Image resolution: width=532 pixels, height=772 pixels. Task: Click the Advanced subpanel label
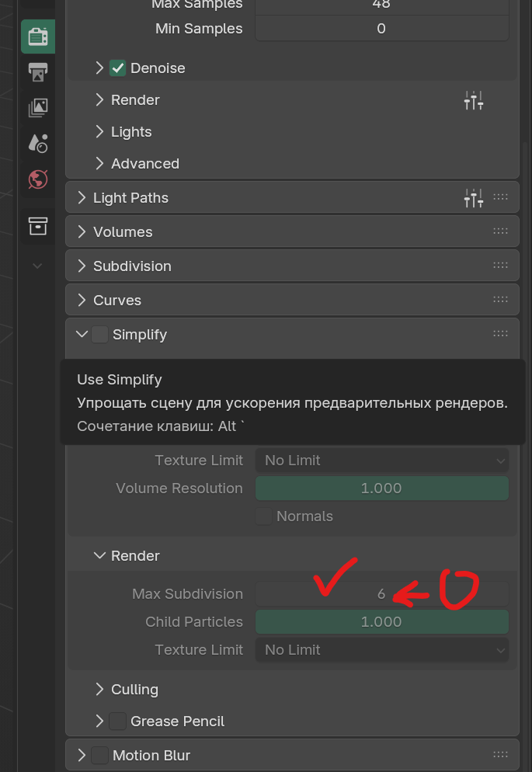tap(144, 164)
